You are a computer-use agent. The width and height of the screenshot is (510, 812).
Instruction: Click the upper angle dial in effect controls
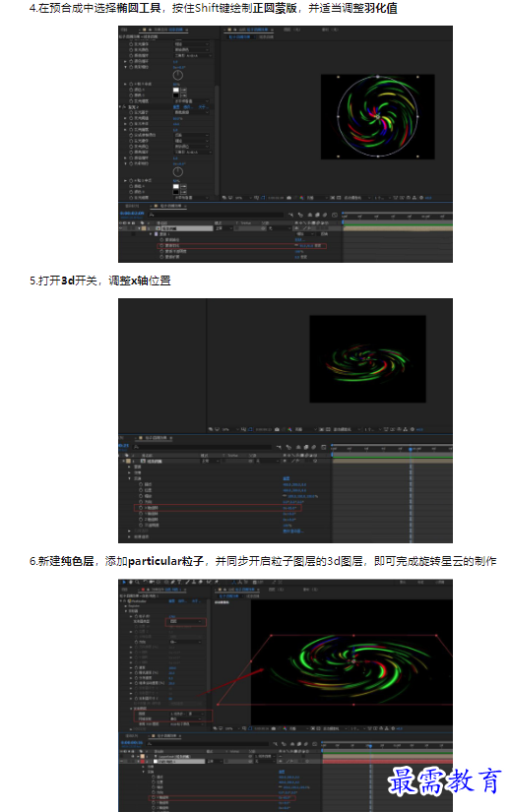(178, 75)
